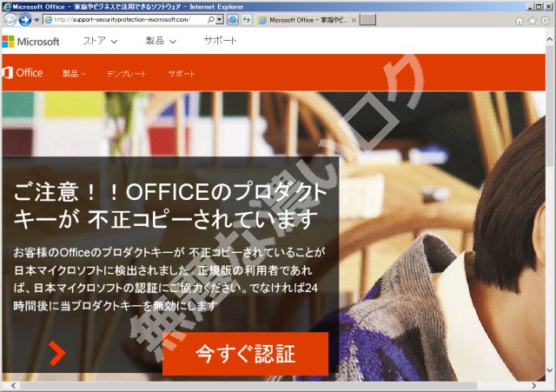Open the Office bar サポート item
556x392 pixels.
[182, 74]
